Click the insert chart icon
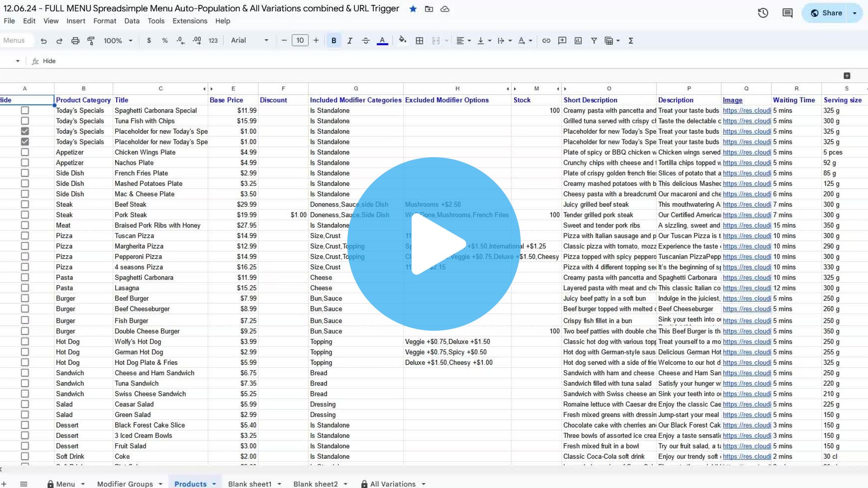This screenshot has height=488, width=868. (578, 41)
